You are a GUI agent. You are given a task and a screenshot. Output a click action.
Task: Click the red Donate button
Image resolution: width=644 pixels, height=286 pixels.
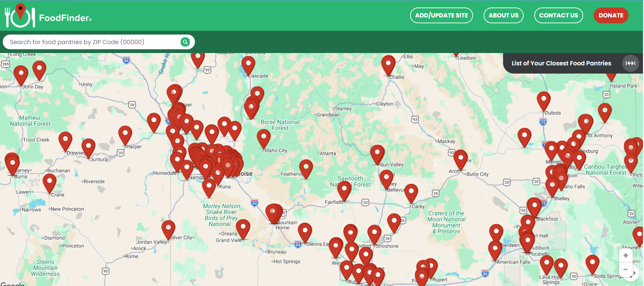pos(611,15)
